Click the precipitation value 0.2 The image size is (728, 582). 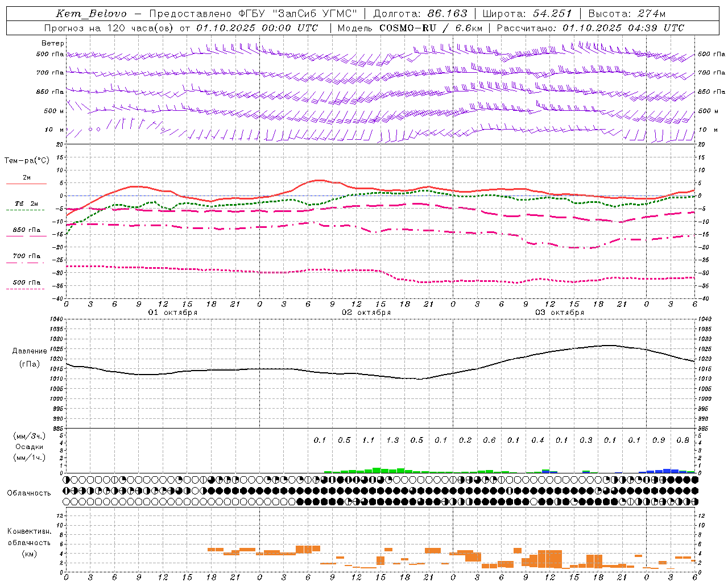pos(465,440)
